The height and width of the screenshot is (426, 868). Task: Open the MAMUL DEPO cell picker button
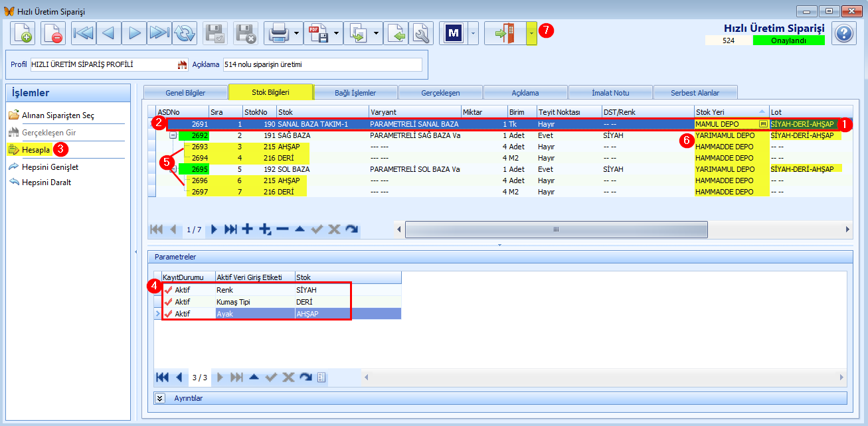coord(764,124)
